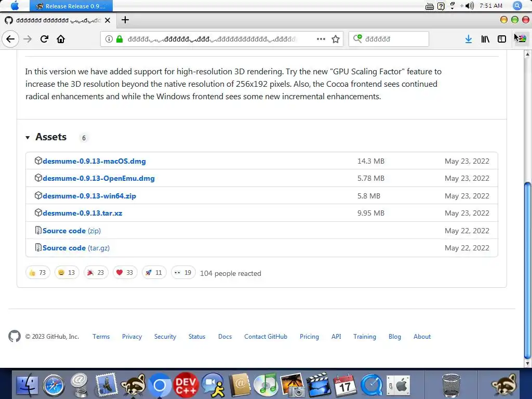
Task: Open the Pricing footer link
Action: tap(310, 337)
